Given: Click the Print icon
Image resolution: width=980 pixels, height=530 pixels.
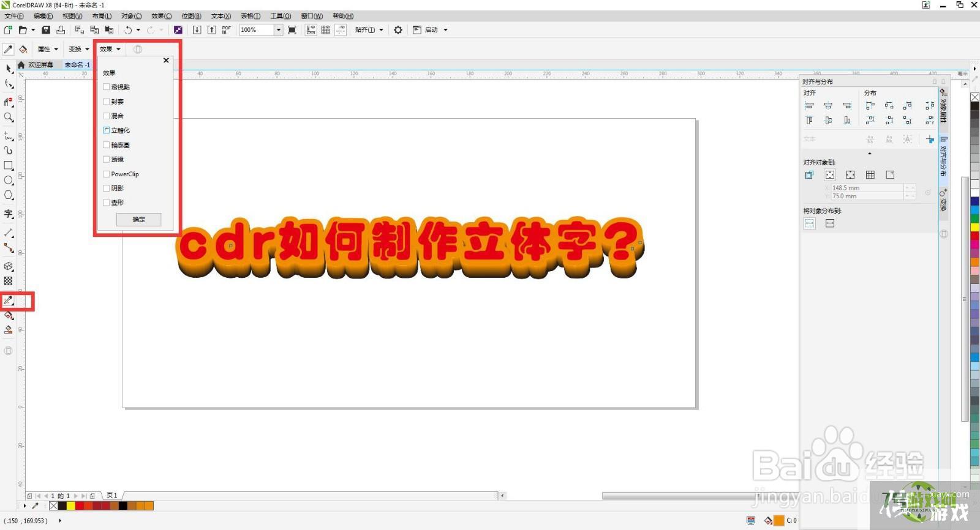Looking at the screenshot, I should coord(61,29).
